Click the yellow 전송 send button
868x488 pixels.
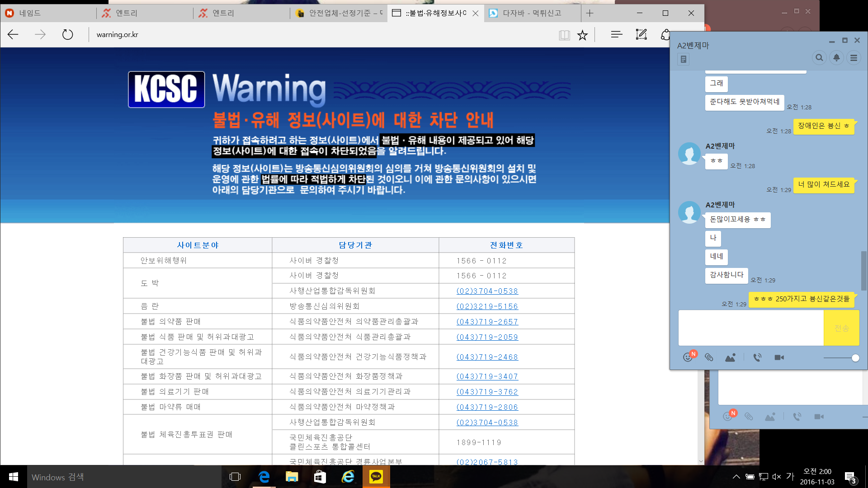tap(841, 328)
